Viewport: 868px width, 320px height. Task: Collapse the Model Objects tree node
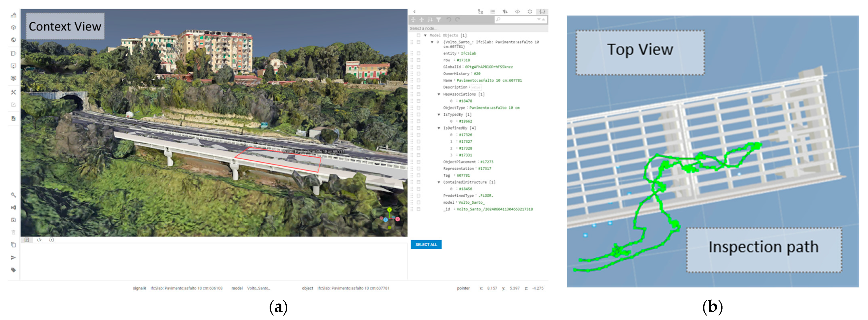coord(425,35)
